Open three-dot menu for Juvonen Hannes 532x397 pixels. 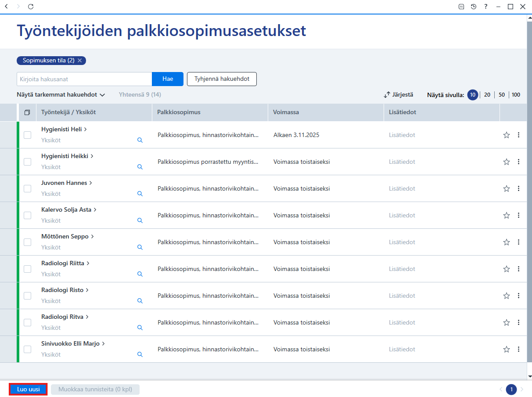click(x=518, y=188)
